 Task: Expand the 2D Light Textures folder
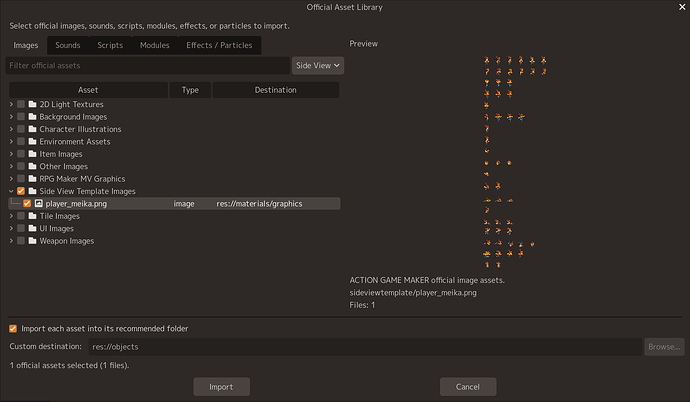[11, 104]
